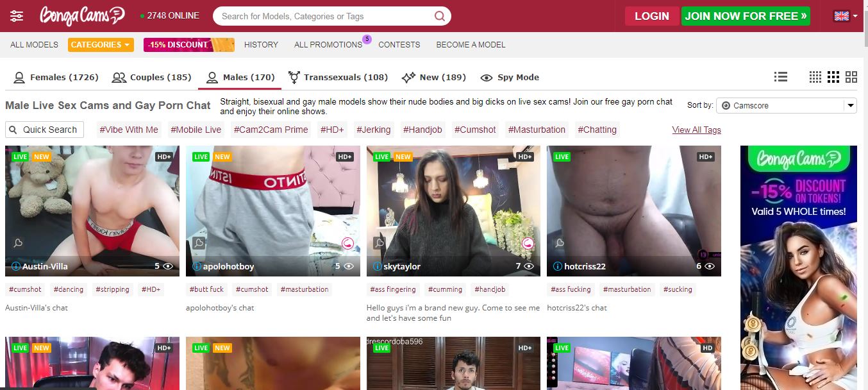The height and width of the screenshot is (390, 868).
Task: Open the All Models menu item
Action: pos(34,45)
